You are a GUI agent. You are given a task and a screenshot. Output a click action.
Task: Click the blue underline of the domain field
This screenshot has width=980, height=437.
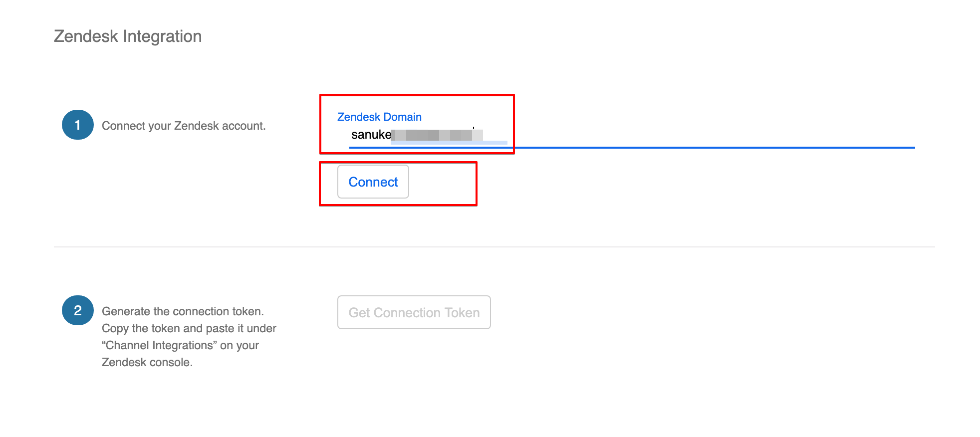(x=632, y=148)
